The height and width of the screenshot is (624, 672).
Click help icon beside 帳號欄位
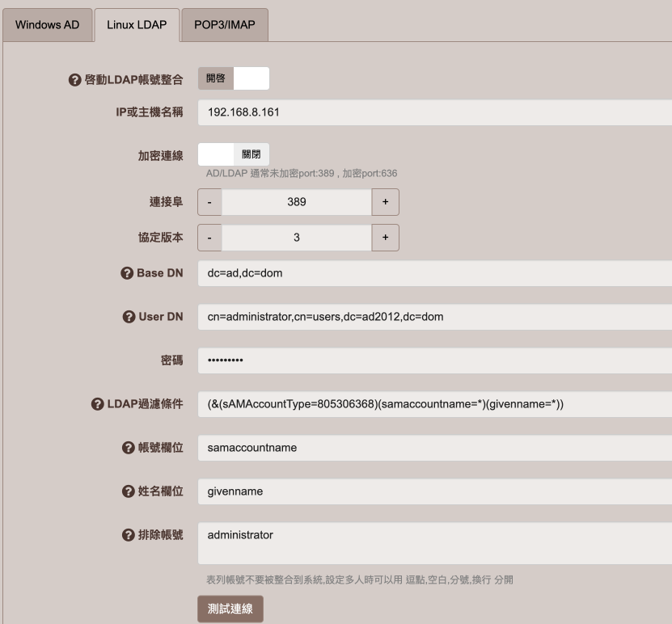pyautogui.click(x=127, y=448)
